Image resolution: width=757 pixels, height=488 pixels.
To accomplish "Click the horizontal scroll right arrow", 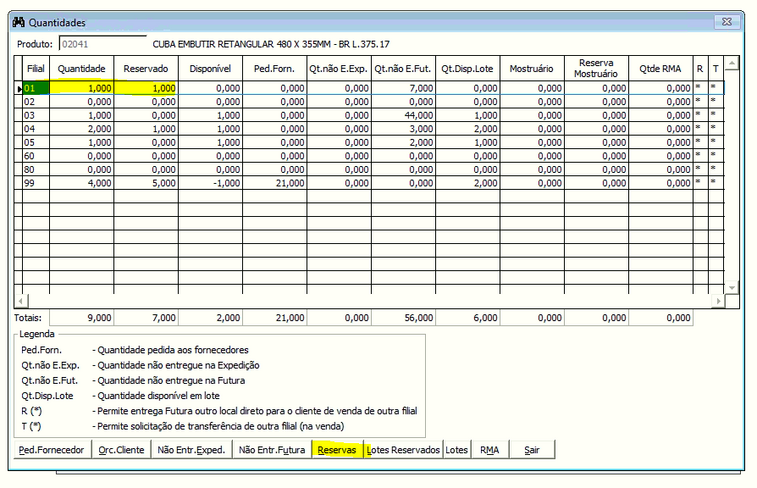I will 718,301.
